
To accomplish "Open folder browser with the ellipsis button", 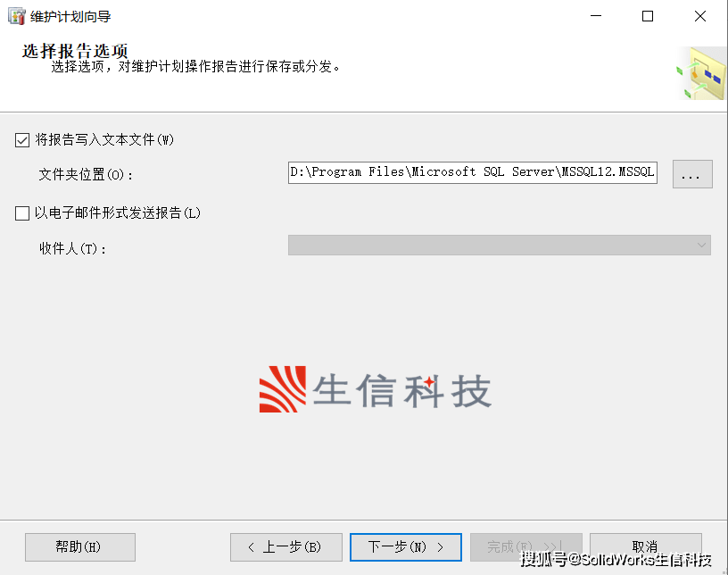I will 692,174.
